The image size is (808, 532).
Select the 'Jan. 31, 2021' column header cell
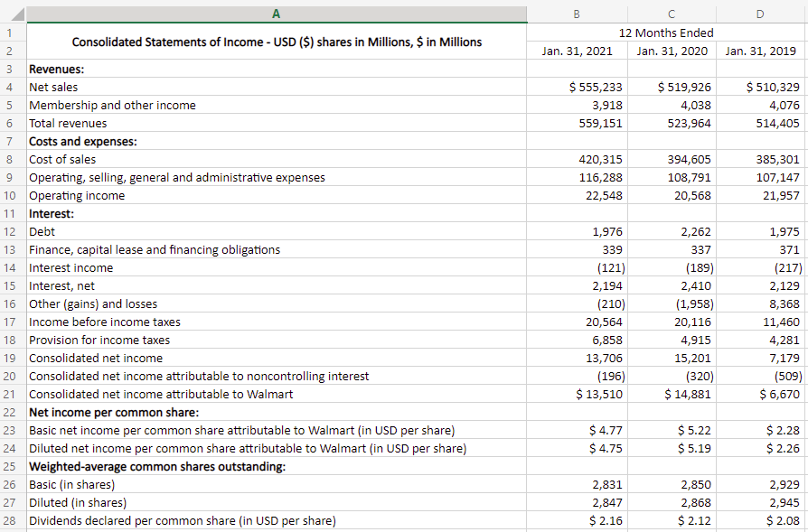pos(577,51)
